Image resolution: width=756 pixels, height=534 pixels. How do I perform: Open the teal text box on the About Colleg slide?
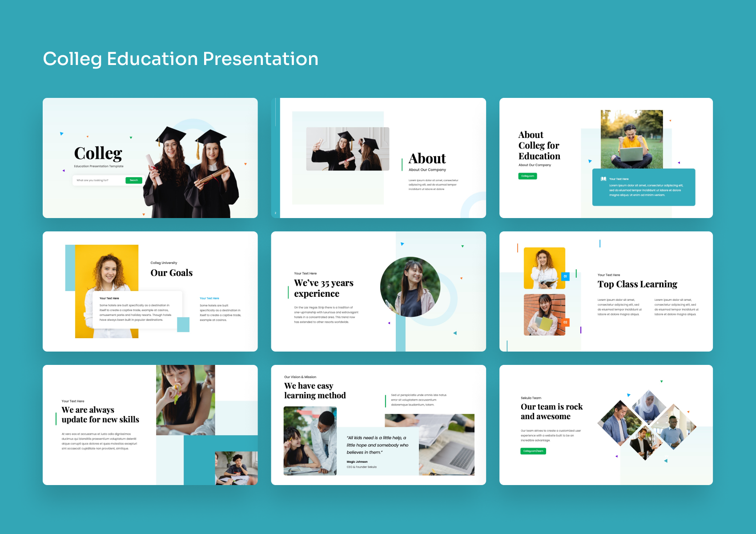(643, 187)
